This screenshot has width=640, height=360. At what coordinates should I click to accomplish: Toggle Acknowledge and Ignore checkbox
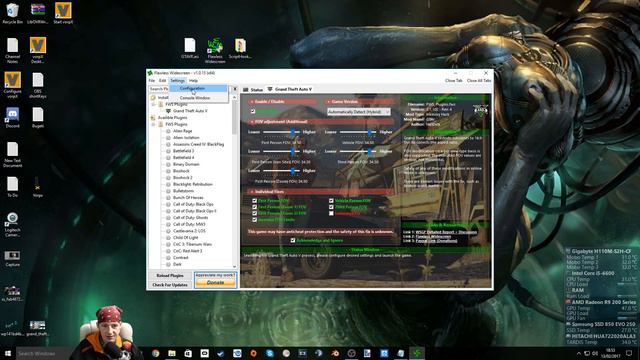[293, 240]
